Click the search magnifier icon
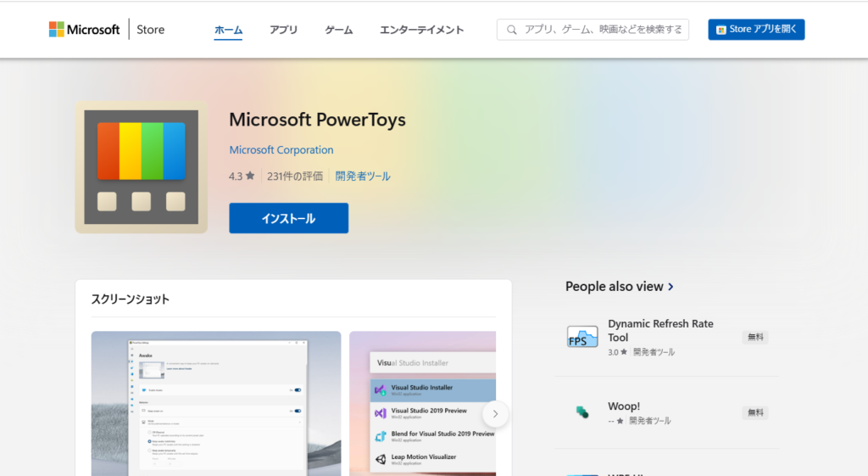Viewport: 868px width, 476px height. [x=512, y=30]
